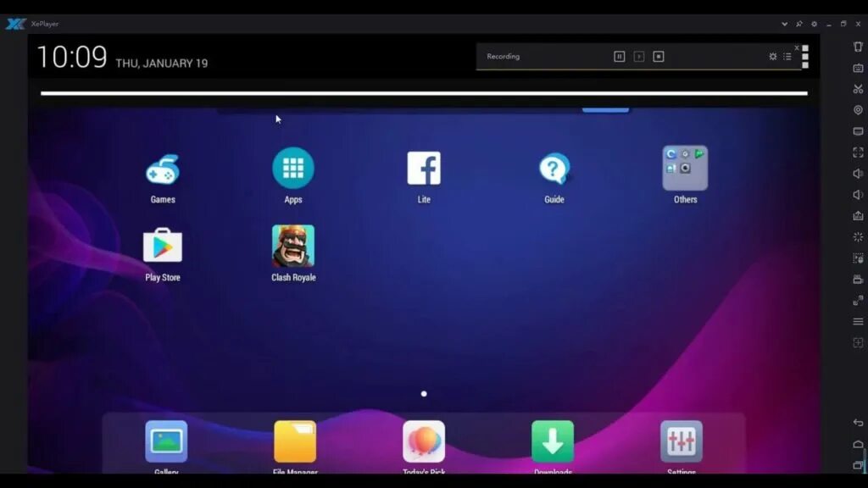Click the screen display icon in sidebar
The image size is (868, 488).
click(858, 131)
